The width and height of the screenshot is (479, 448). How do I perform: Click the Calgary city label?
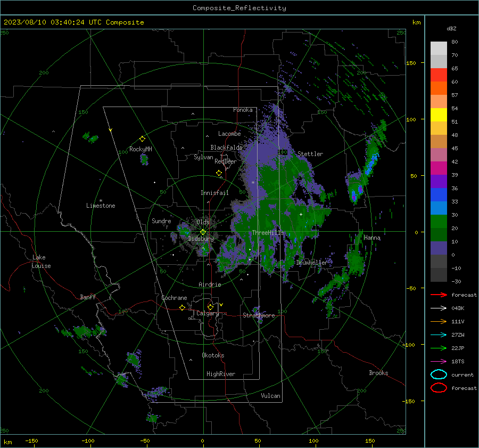208,313
